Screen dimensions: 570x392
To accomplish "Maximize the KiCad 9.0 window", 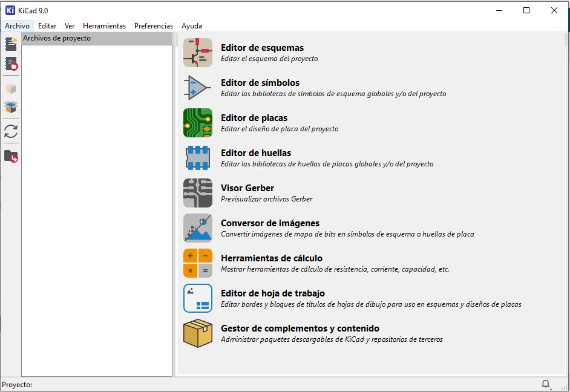I will coord(526,10).
